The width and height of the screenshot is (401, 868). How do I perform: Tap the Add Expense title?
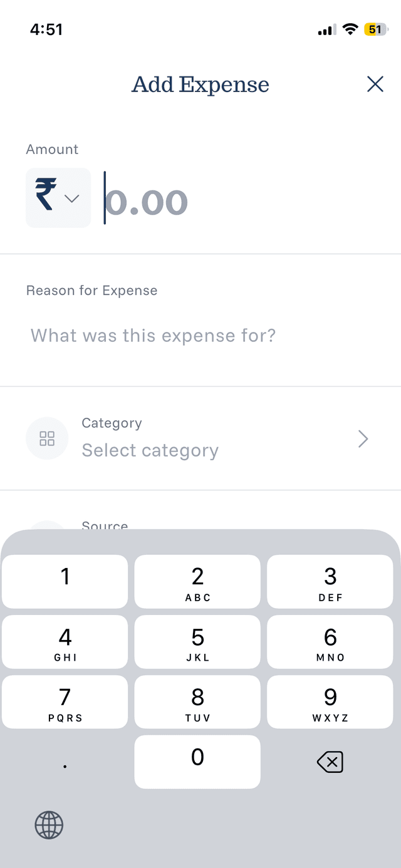pyautogui.click(x=200, y=85)
